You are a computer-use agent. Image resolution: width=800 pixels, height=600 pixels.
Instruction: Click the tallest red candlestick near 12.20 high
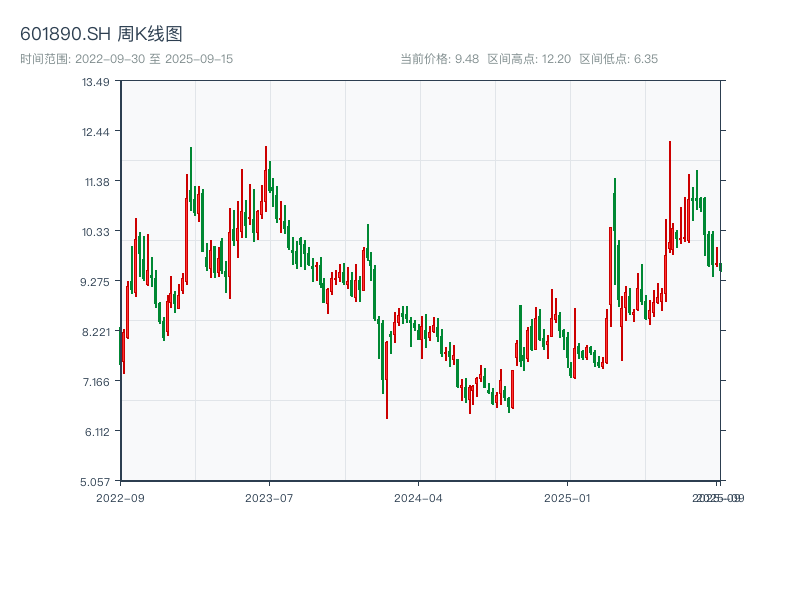point(670,196)
